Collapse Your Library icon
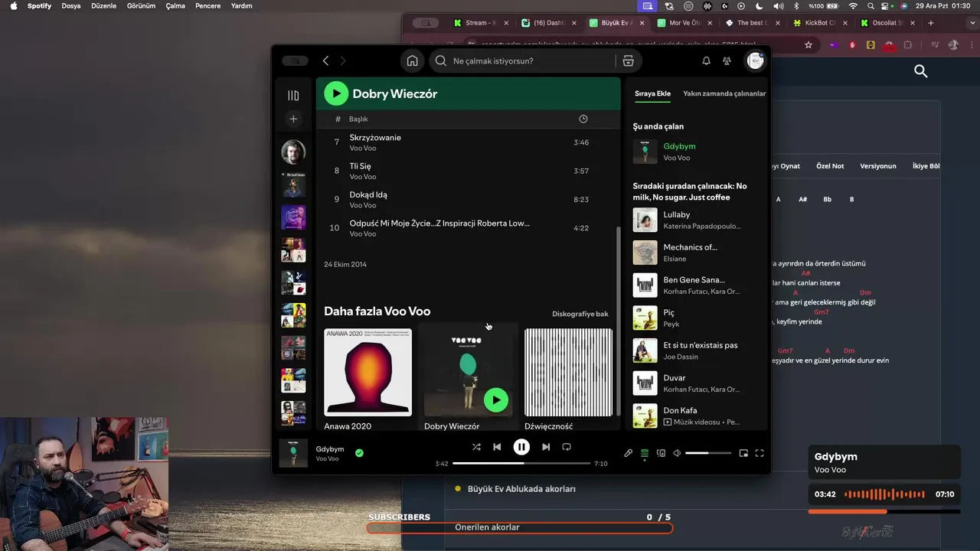Screen dimensions: 980x551 [x=293, y=96]
